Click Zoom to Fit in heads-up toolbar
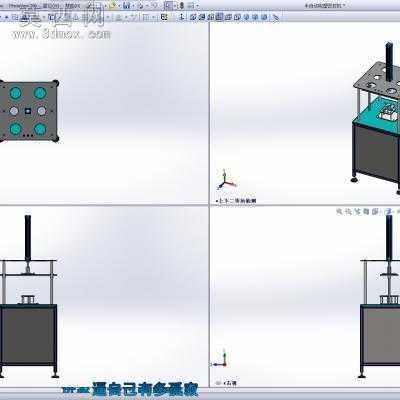The width and height of the screenshot is (400, 400). [x=339, y=211]
